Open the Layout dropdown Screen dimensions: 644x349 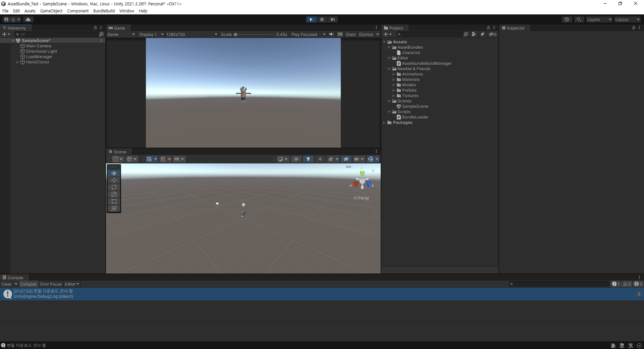(627, 19)
